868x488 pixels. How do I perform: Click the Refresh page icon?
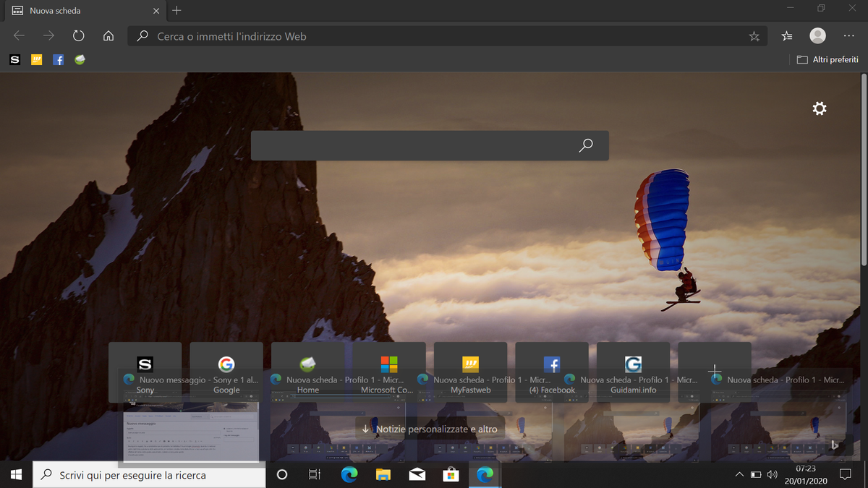79,36
